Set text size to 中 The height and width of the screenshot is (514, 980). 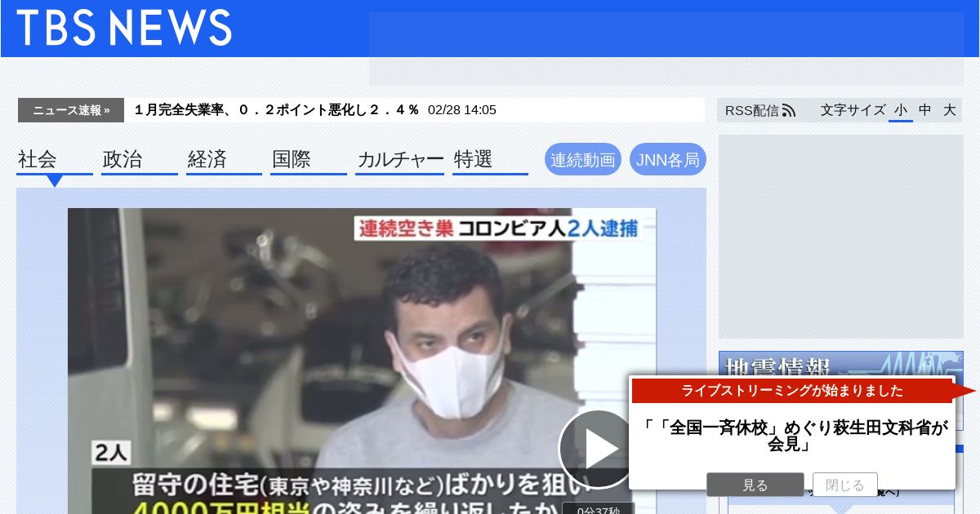(925, 110)
